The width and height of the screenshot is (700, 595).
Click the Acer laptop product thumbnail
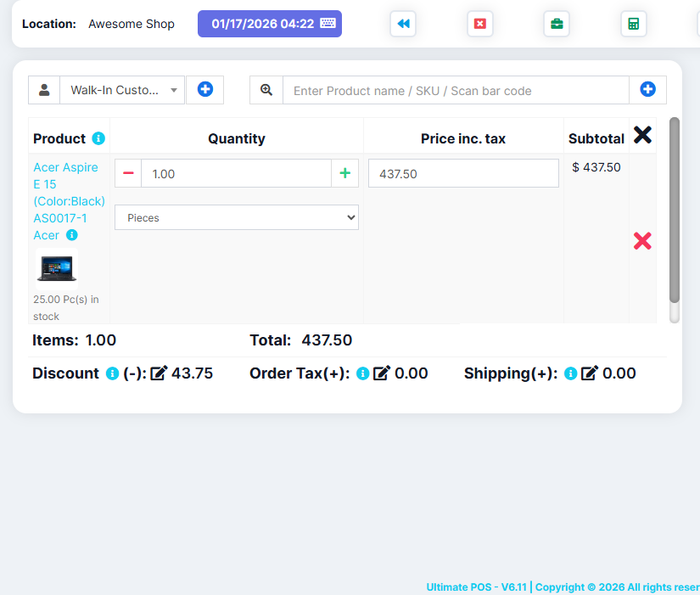point(57,268)
